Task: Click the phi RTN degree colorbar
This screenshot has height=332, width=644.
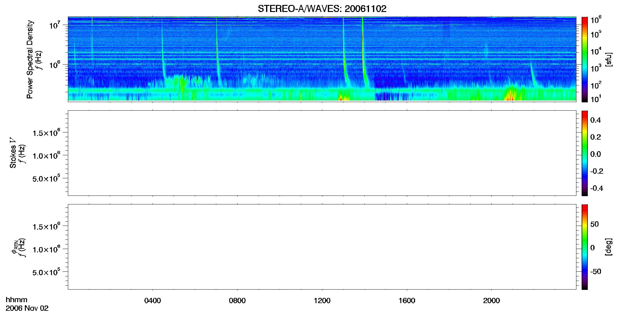Action: click(585, 247)
